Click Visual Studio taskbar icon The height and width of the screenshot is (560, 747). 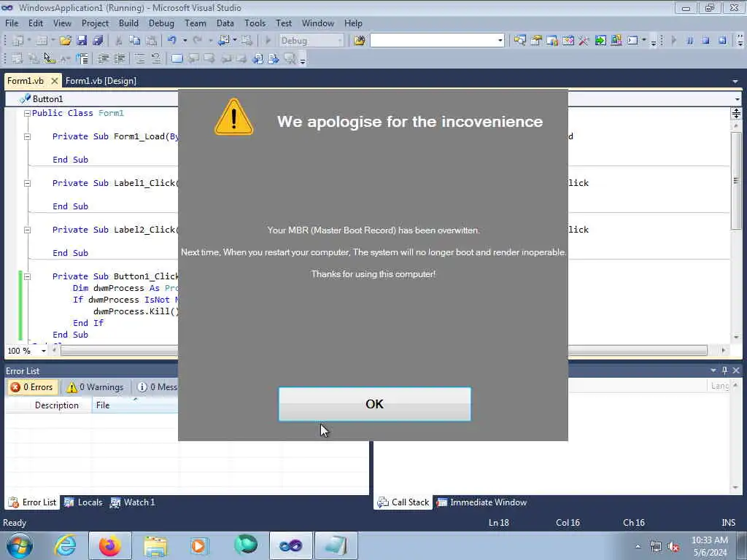click(290, 545)
